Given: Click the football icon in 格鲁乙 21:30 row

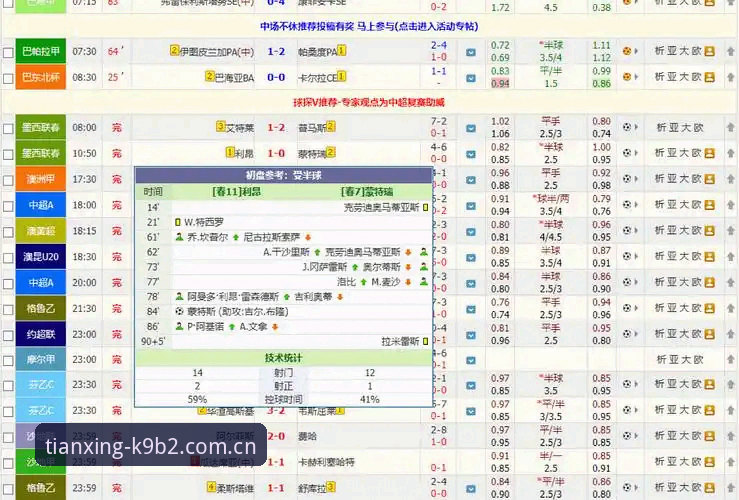Looking at the screenshot, I should click(x=626, y=308).
